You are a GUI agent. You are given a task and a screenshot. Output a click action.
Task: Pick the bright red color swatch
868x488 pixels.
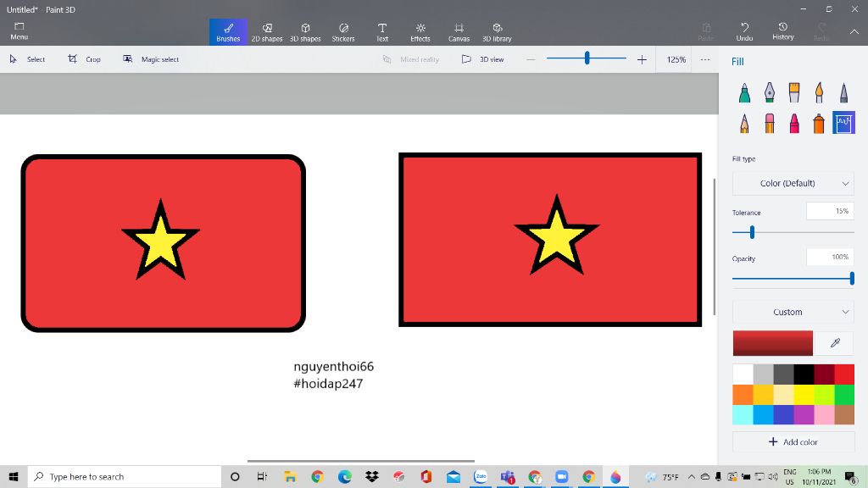pos(844,374)
